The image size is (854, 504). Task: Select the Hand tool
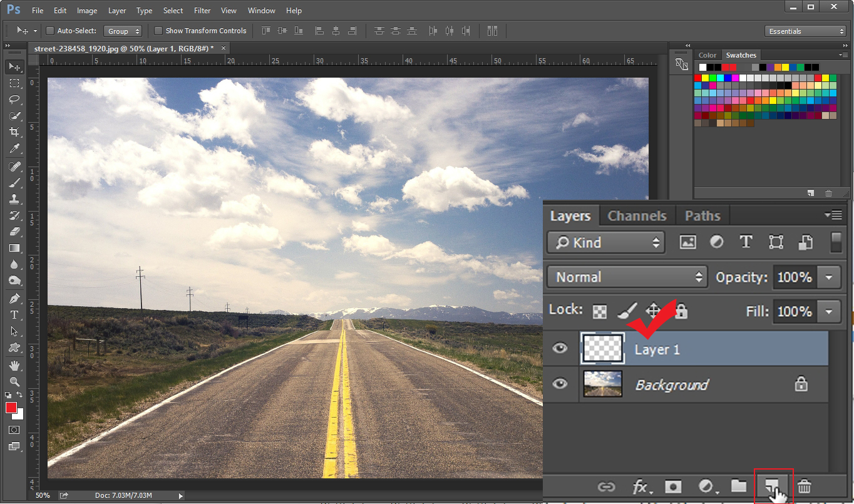click(14, 365)
